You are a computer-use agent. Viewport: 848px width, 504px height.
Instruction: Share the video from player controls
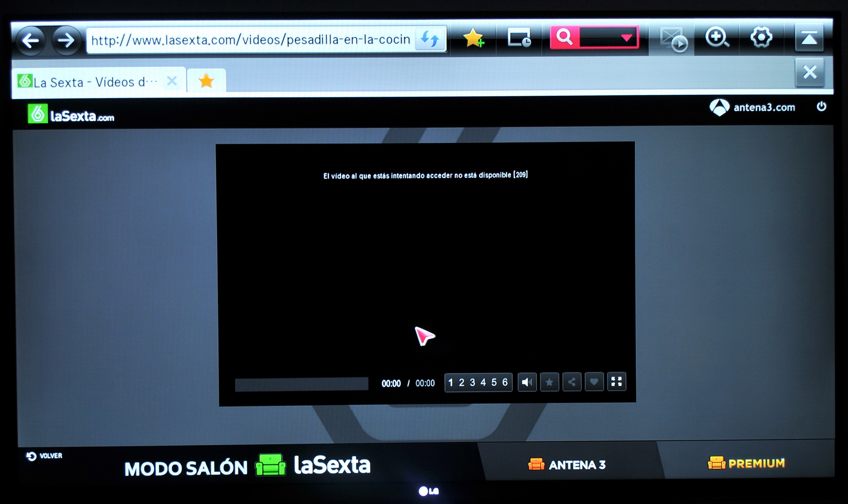click(x=572, y=382)
